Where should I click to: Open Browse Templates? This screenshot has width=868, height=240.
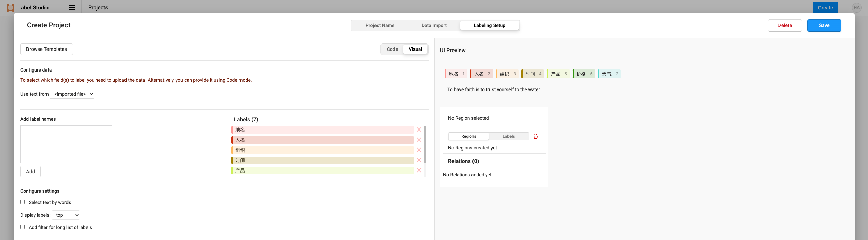click(x=46, y=49)
